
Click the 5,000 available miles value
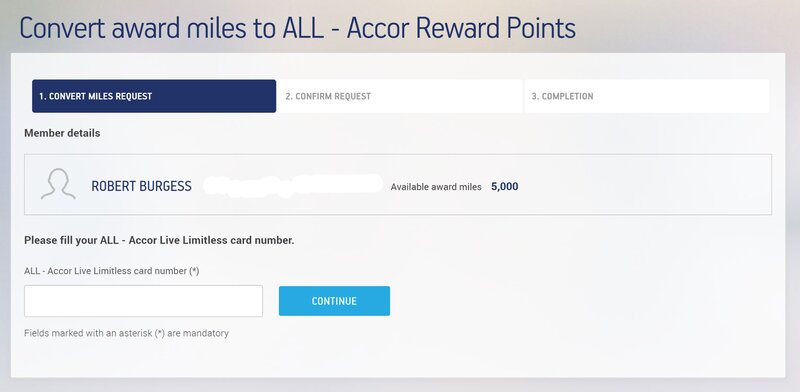[x=505, y=186]
